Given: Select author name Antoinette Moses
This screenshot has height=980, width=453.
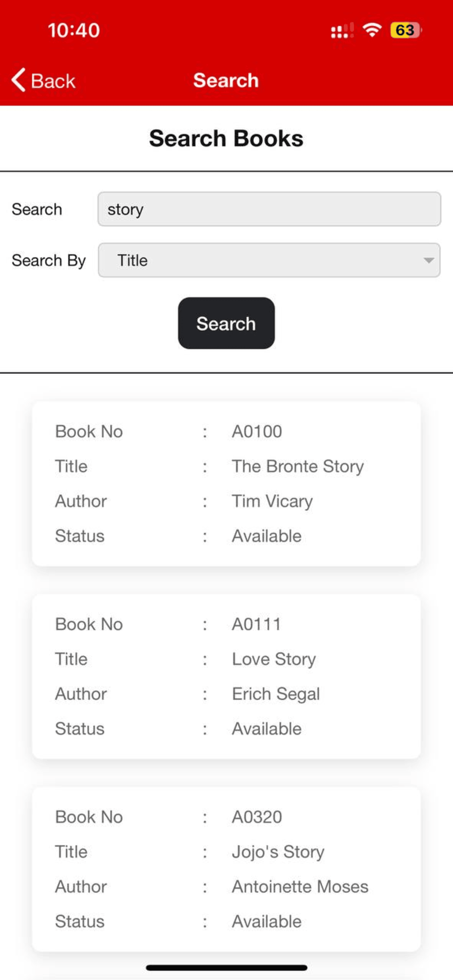Looking at the screenshot, I should [300, 887].
